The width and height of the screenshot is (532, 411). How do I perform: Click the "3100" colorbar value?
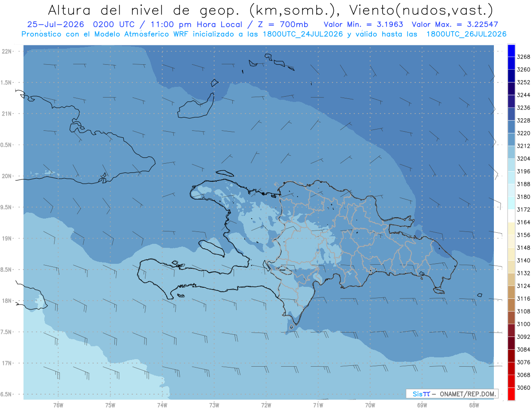pyautogui.click(x=524, y=324)
